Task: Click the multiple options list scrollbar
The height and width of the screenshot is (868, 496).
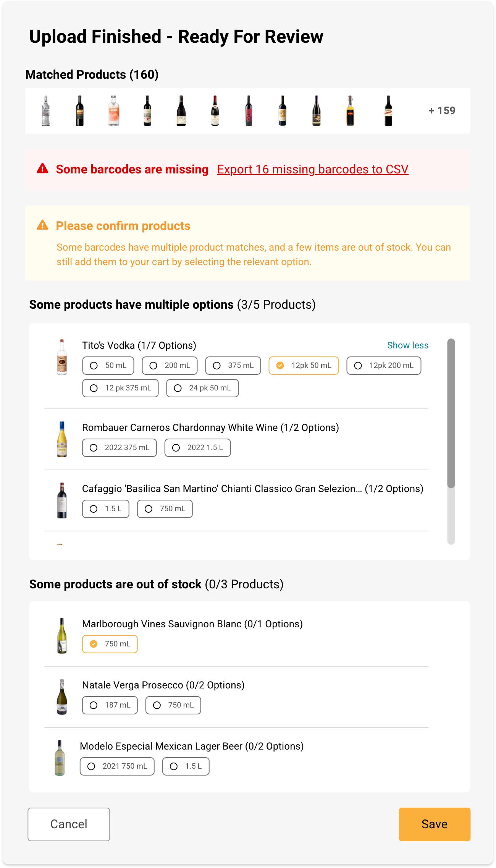Action: [x=451, y=413]
